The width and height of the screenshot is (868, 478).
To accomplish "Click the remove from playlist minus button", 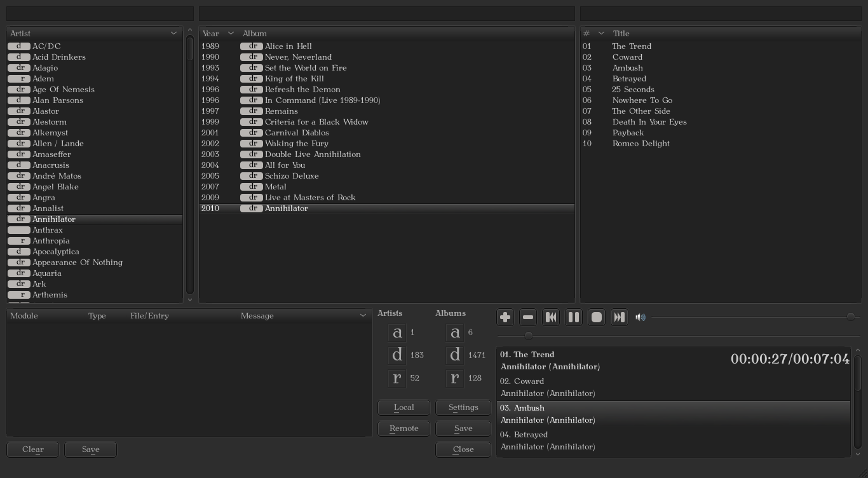I will (528, 317).
